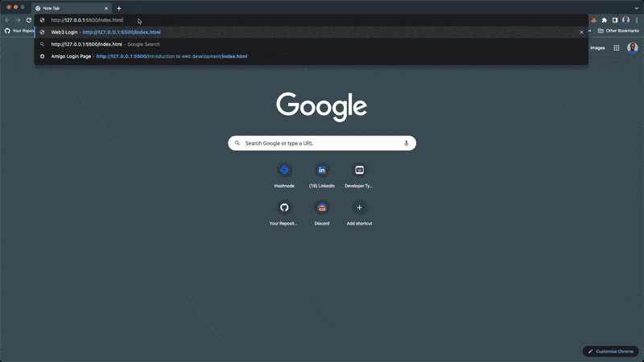This screenshot has width=644, height=362.
Task: Open the Other Bookmarks folder
Action: point(616,31)
